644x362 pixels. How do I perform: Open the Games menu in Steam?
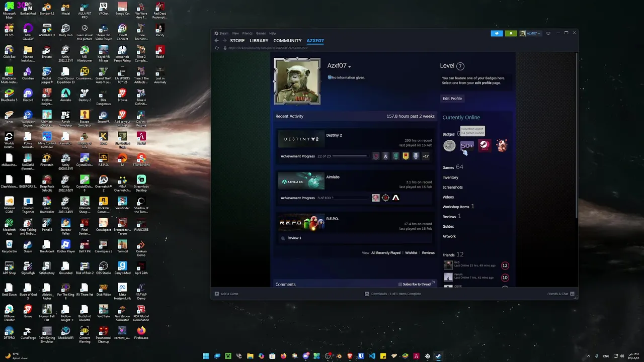261,33
